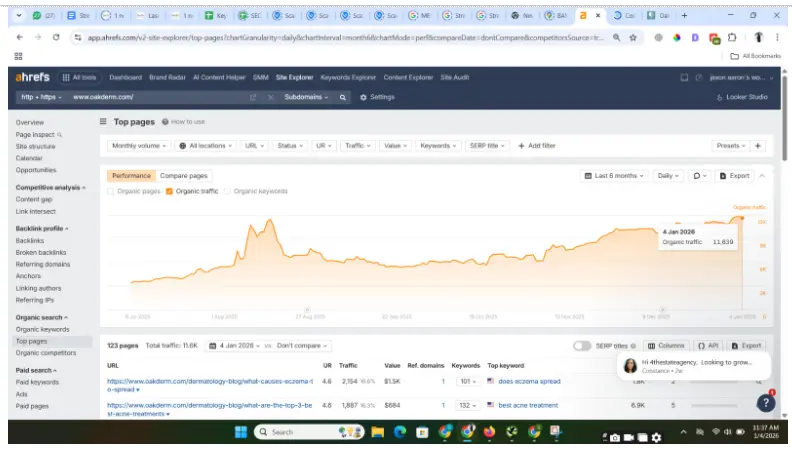The image size is (792, 449).
Task: Open Organic keywords in sidebar
Action: coord(42,329)
